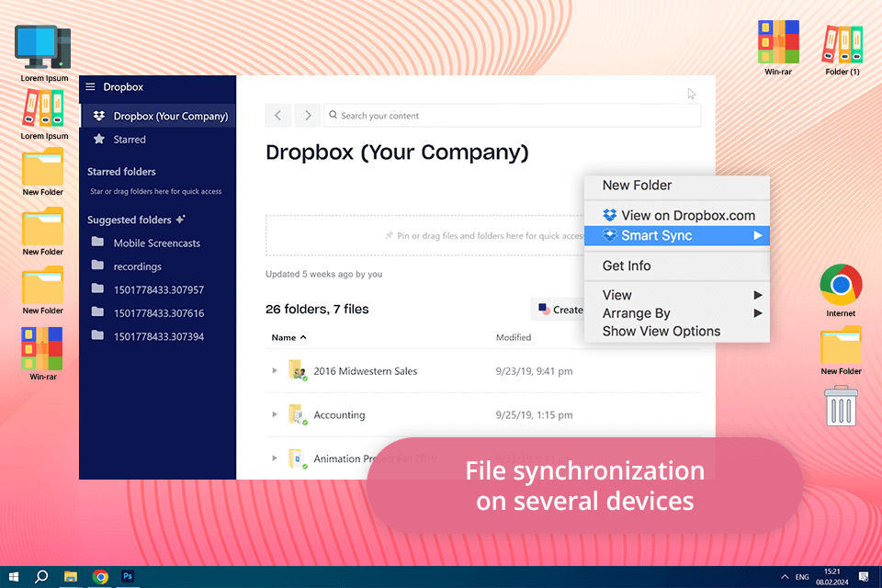Expand the Accounting folder row
This screenshot has height=588, width=882.
[x=274, y=415]
